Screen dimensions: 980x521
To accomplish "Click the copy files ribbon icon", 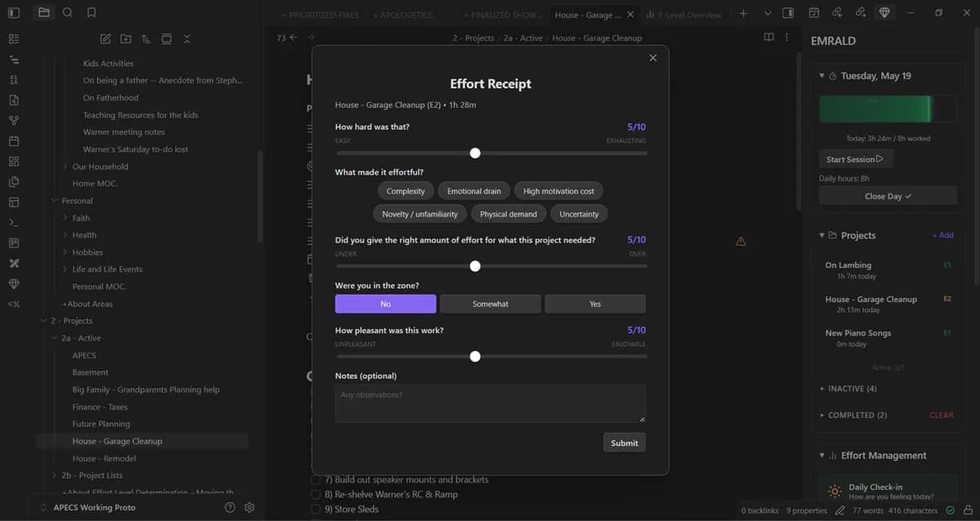I will pos(14,181).
